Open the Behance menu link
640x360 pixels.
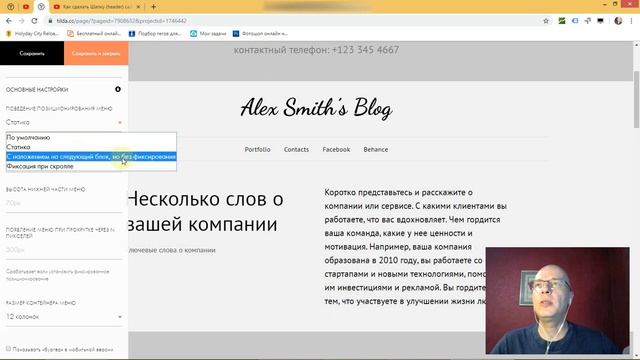click(376, 149)
